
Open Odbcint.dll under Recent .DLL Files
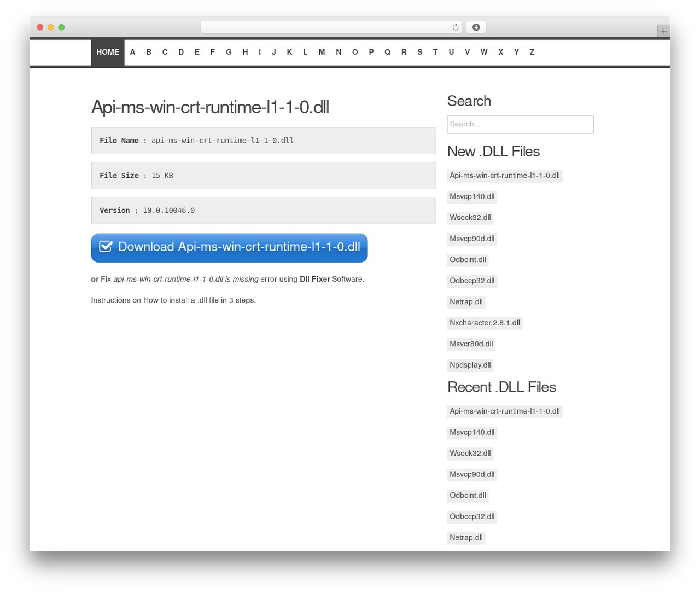tap(468, 496)
